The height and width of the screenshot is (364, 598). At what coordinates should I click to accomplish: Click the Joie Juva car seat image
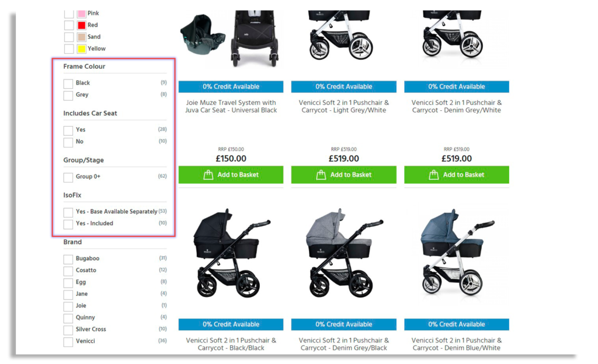(202, 35)
